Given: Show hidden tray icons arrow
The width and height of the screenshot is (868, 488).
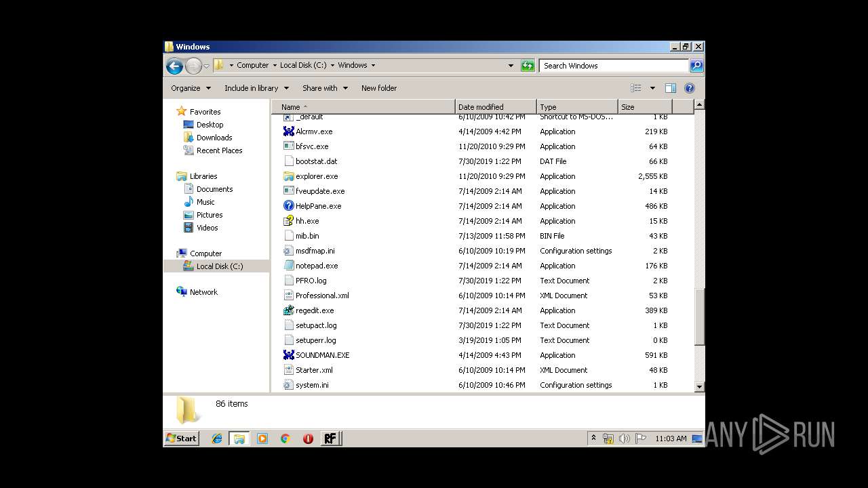Looking at the screenshot, I should point(593,439).
